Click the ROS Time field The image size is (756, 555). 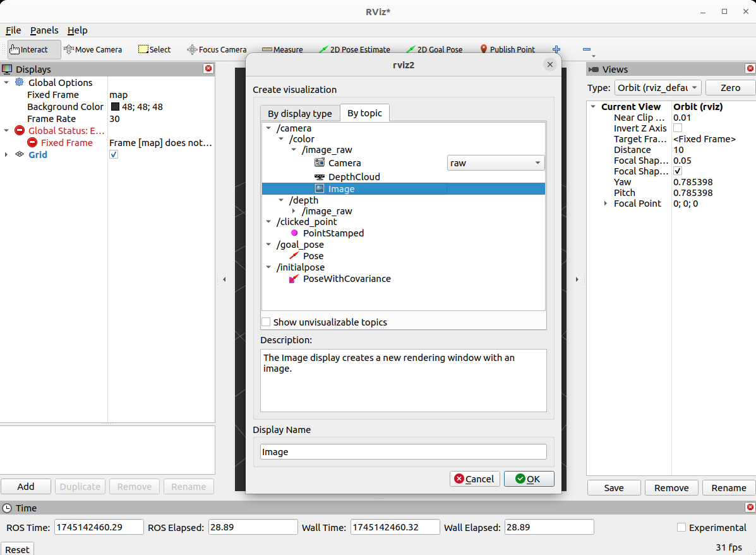(99, 527)
